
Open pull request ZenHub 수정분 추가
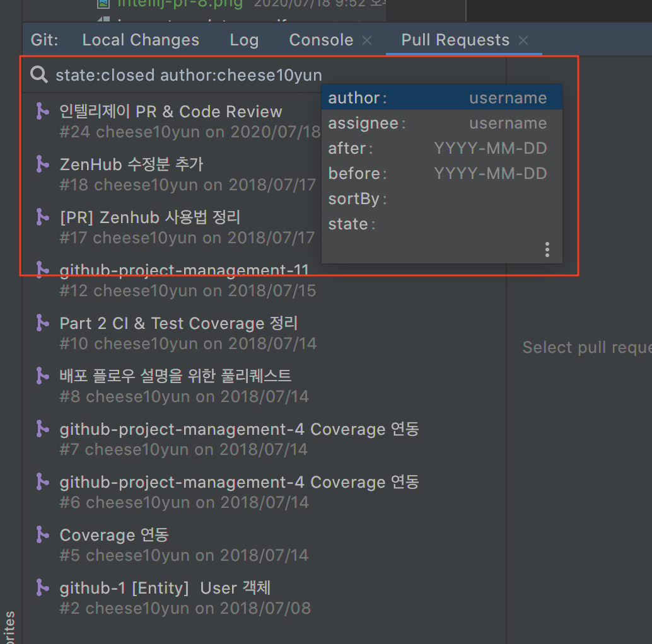131,164
